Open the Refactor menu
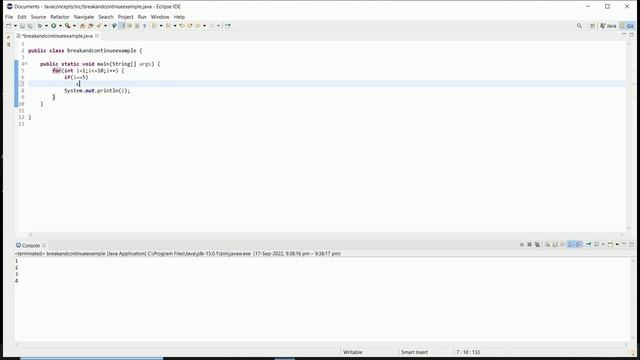640x360 pixels. [x=60, y=17]
